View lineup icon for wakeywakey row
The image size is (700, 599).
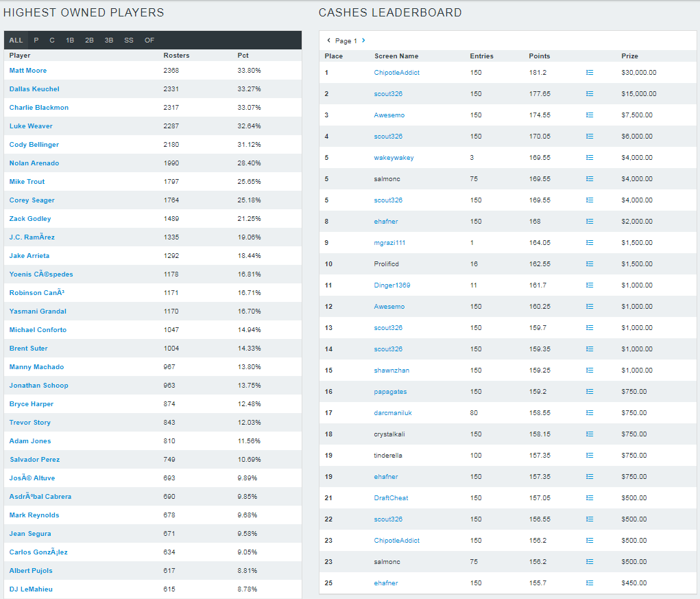tap(590, 158)
